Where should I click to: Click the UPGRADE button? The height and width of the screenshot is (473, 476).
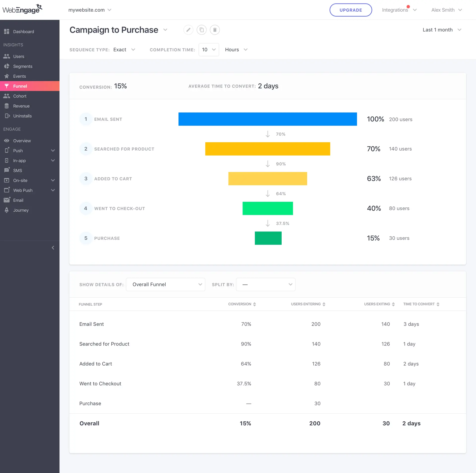(x=351, y=10)
